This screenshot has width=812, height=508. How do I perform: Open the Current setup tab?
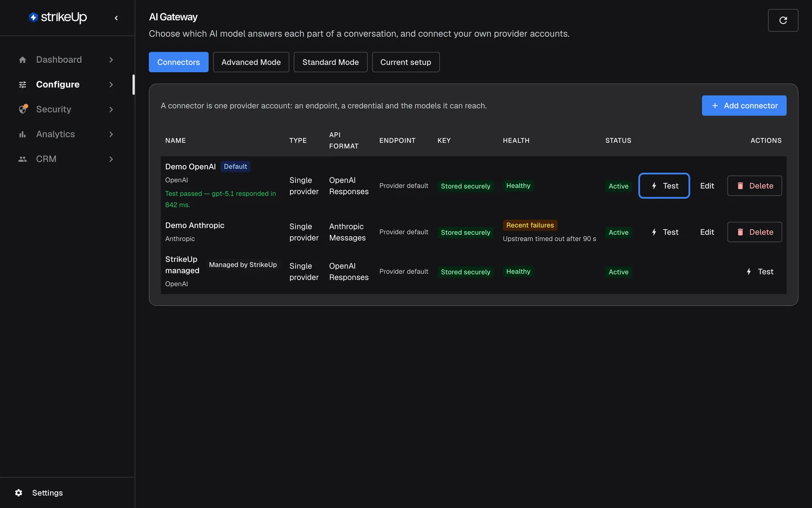406,62
